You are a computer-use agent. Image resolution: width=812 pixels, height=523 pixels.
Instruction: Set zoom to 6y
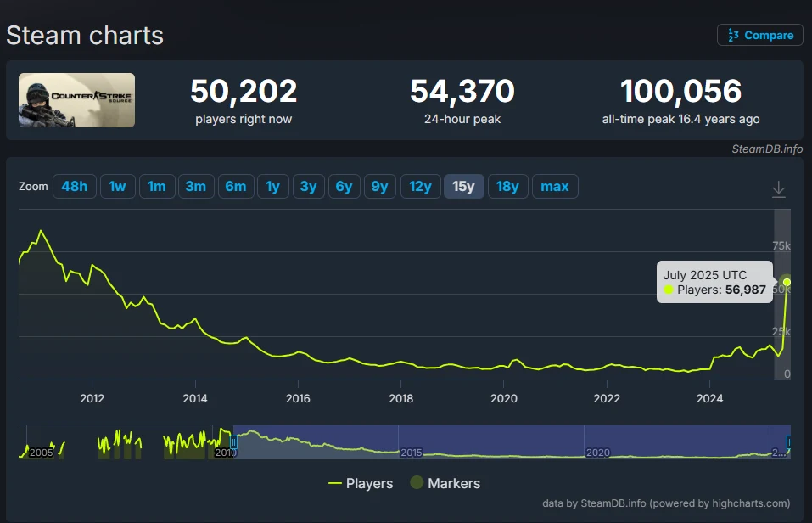344,186
